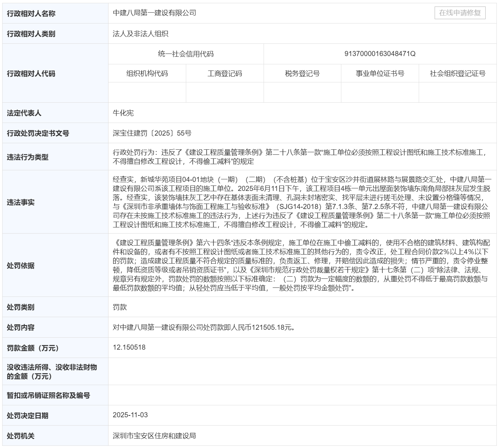Click the 在线申请修复 button
The image size is (499, 448).
pos(460,13)
